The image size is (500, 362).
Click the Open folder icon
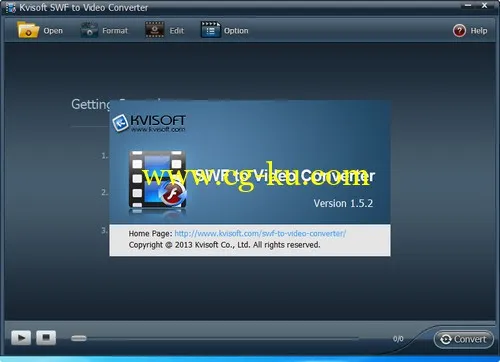[28, 30]
